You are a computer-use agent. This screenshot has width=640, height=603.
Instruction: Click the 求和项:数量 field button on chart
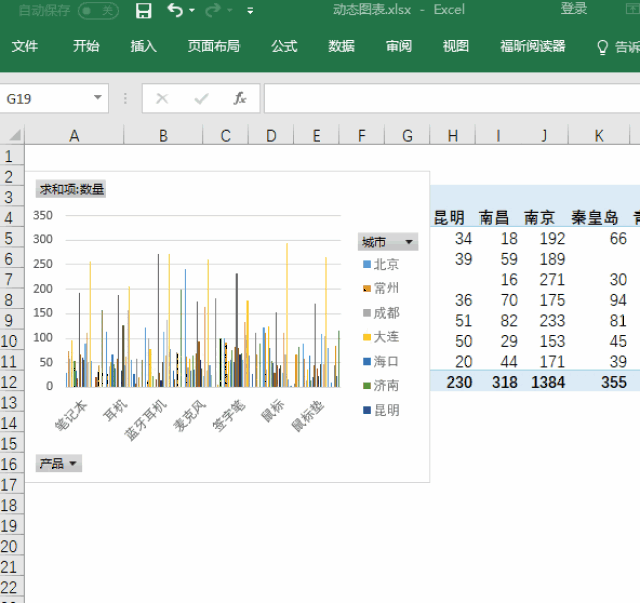coord(71,188)
